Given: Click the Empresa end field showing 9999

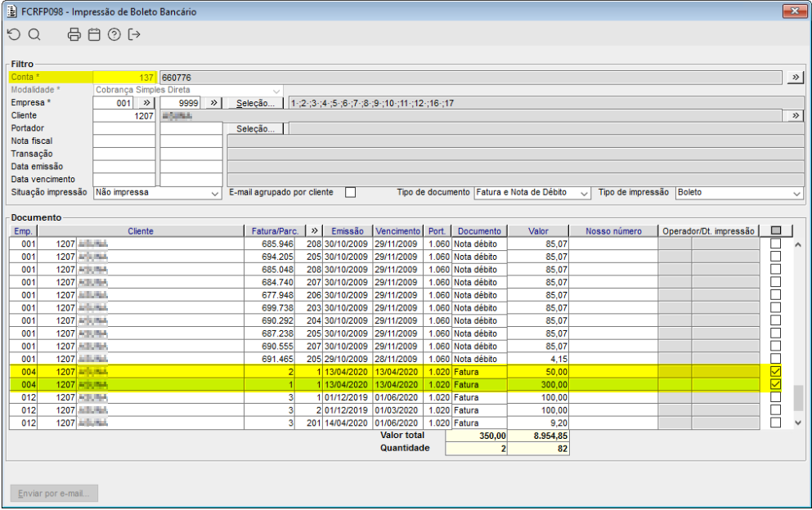Looking at the screenshot, I should tap(180, 102).
